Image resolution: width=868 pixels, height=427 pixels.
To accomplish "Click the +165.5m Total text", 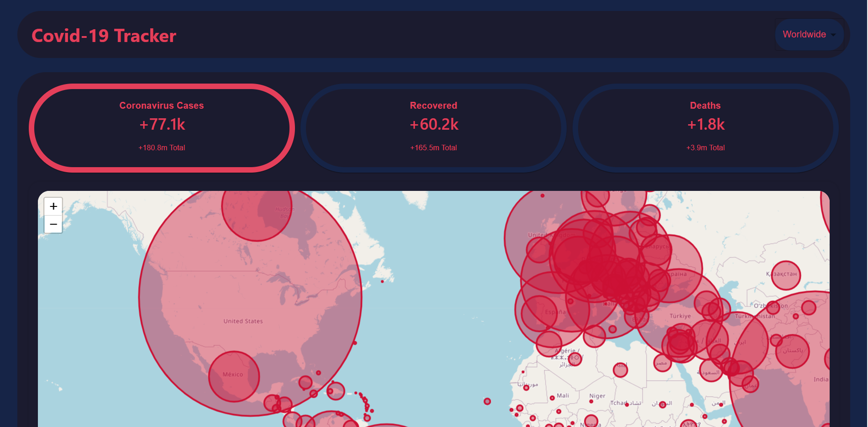I will (x=434, y=148).
